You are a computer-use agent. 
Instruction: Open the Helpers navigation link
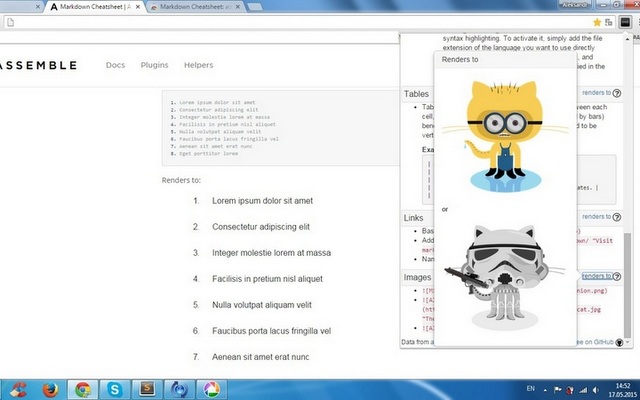[198, 65]
